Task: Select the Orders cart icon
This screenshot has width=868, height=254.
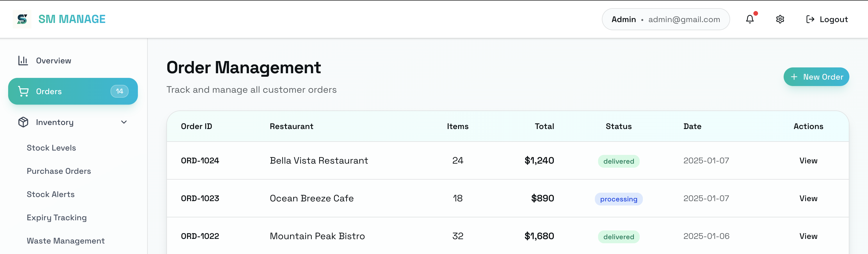Action: tap(23, 91)
